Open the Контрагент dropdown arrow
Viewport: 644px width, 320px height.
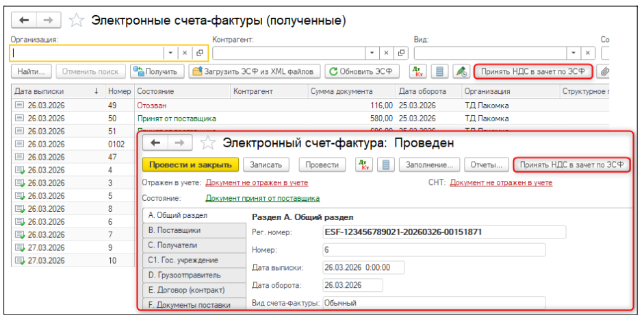click(372, 53)
